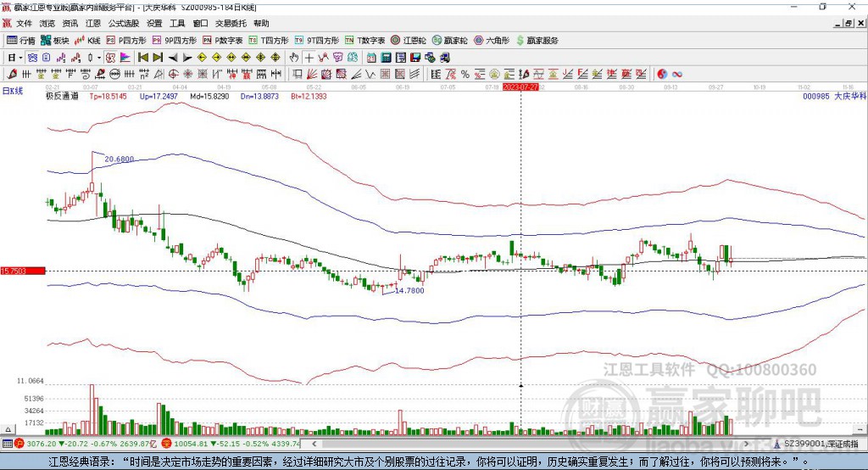Click the status bar left scroll arrow

point(314,444)
